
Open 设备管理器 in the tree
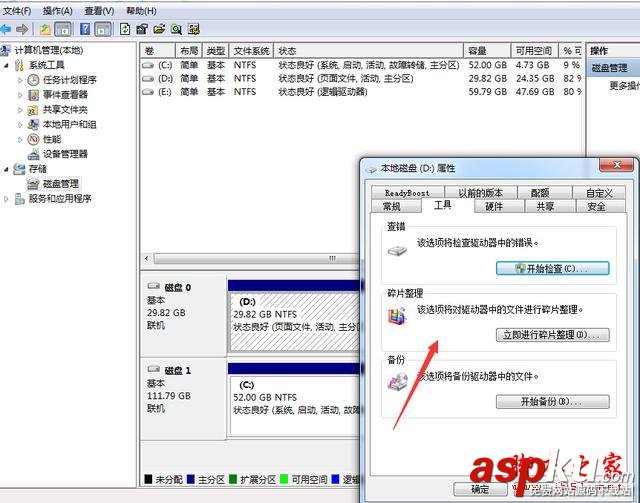(65, 154)
